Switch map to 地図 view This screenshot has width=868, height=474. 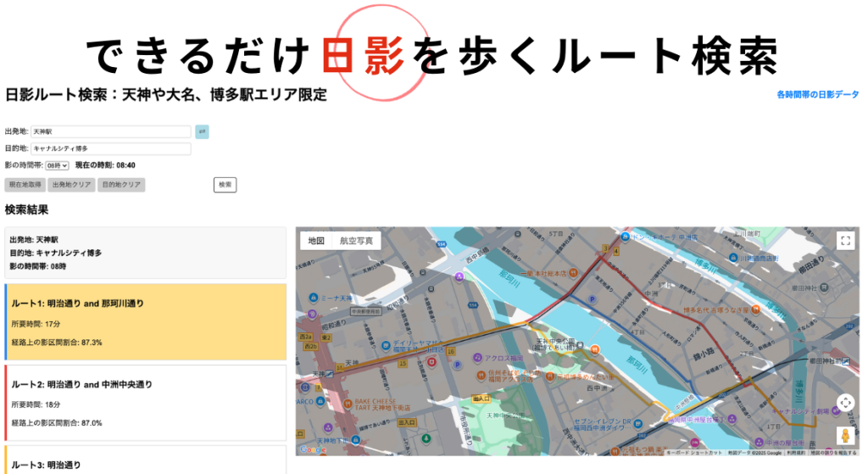click(316, 241)
